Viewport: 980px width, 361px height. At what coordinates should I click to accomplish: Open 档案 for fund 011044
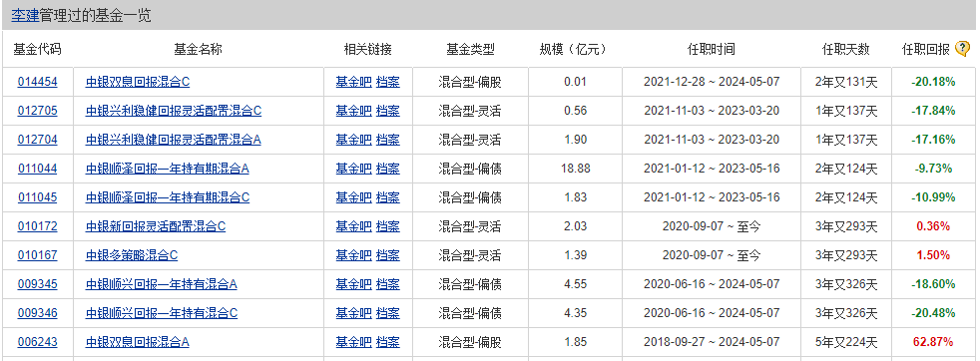click(x=387, y=169)
